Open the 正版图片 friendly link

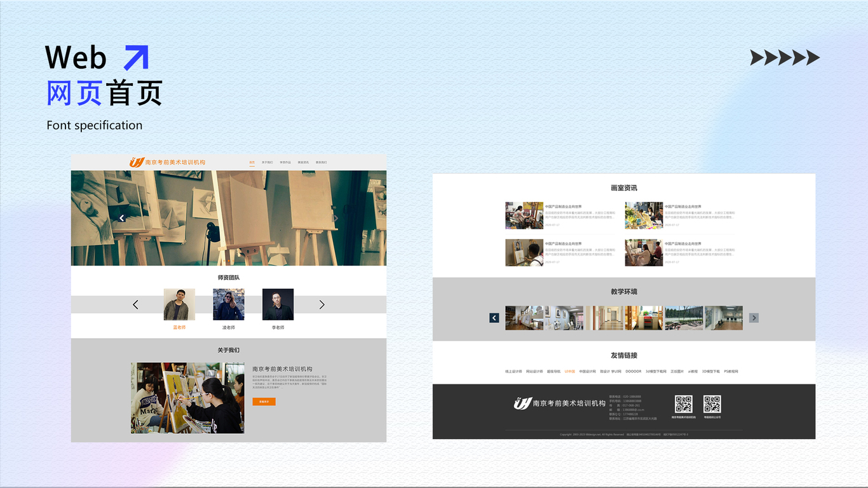[x=677, y=371]
